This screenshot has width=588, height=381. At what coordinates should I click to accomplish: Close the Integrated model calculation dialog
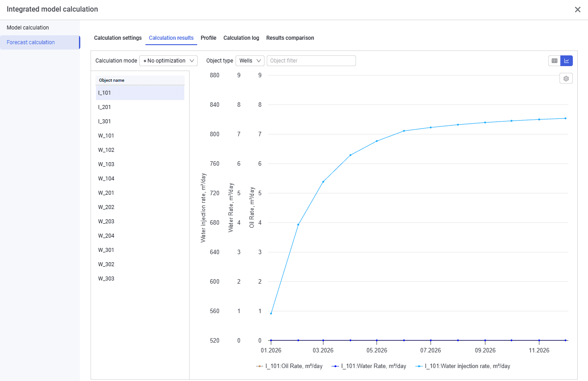(578, 9)
